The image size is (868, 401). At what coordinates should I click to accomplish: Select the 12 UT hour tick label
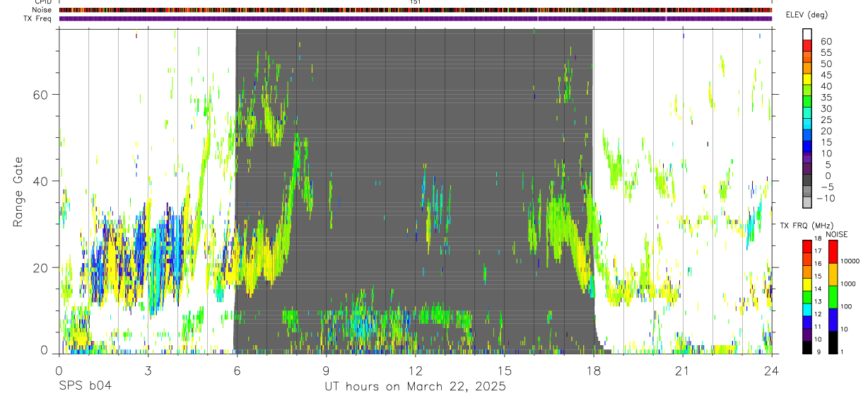click(x=415, y=369)
